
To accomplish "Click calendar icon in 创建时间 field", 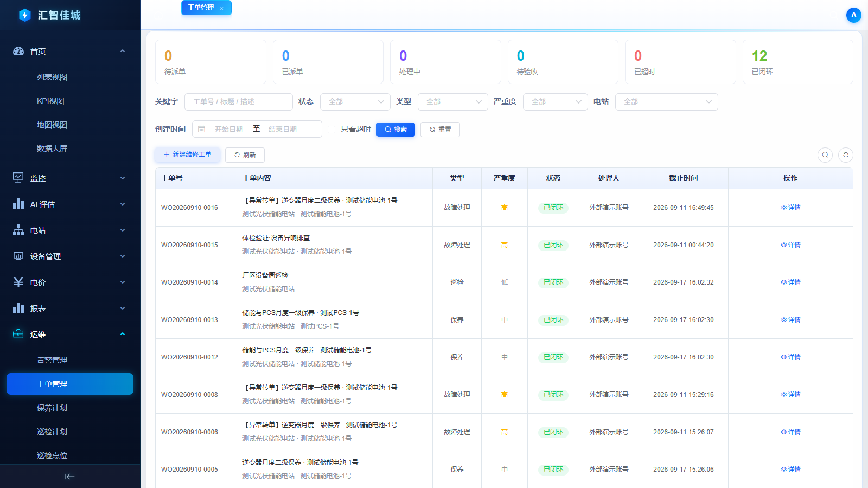I will [x=202, y=129].
